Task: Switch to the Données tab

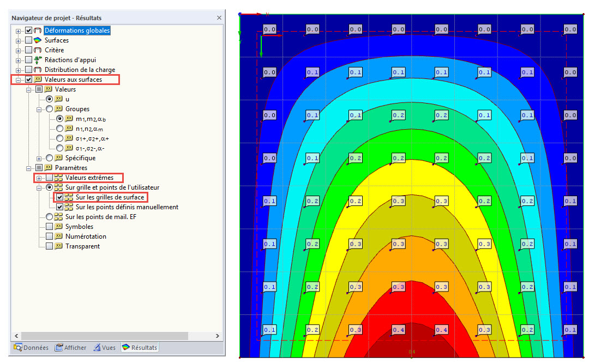Action: pos(31,347)
